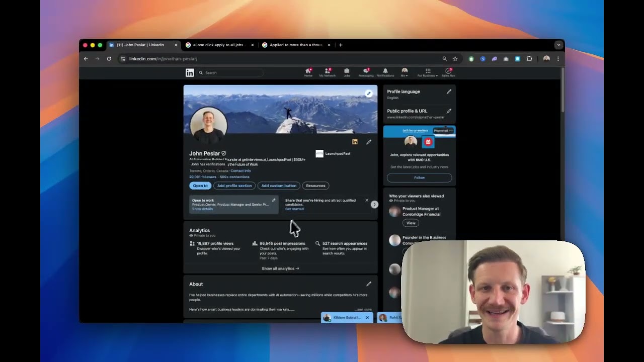Screen dimensions: 644x362
Task: Expand the Me profile menu
Action: coord(404,73)
